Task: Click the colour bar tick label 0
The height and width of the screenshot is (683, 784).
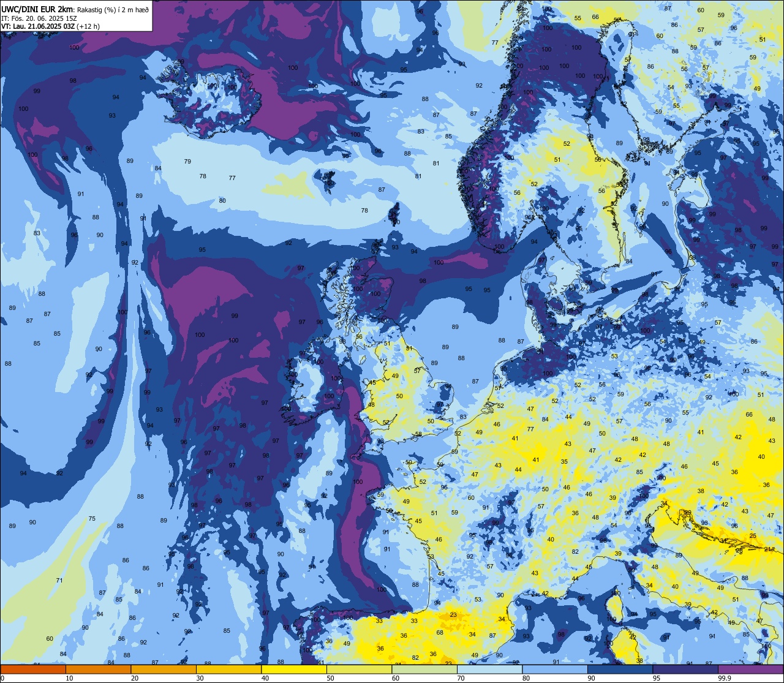Action: click(2, 678)
